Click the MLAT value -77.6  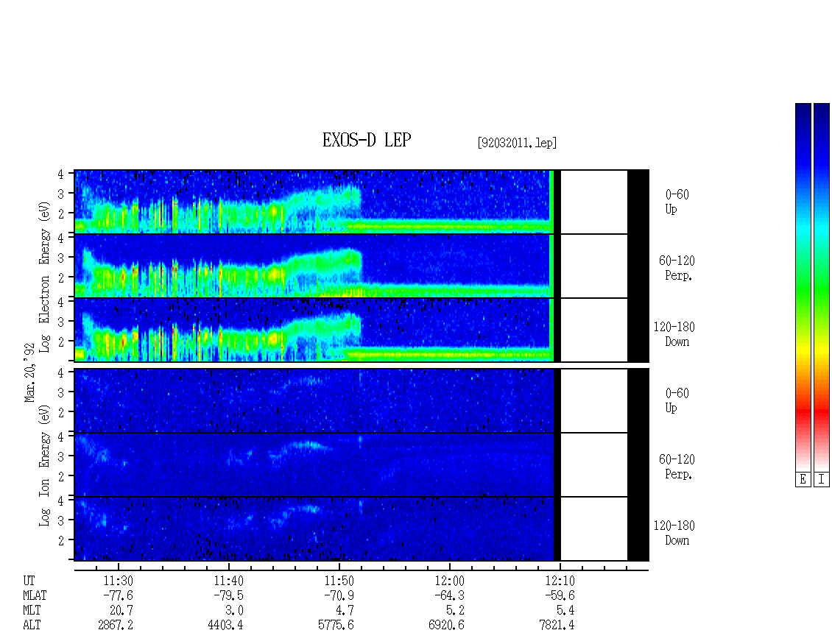(x=118, y=595)
